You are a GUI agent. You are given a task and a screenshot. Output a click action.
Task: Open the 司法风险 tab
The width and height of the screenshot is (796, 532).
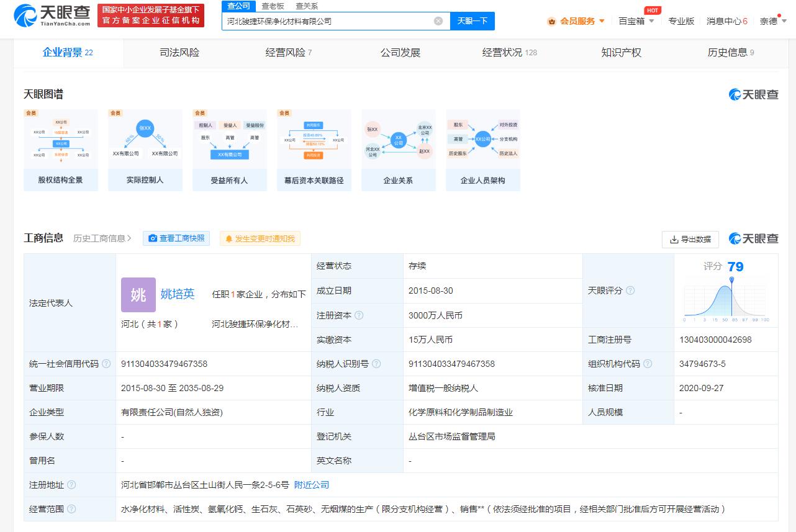(x=179, y=53)
